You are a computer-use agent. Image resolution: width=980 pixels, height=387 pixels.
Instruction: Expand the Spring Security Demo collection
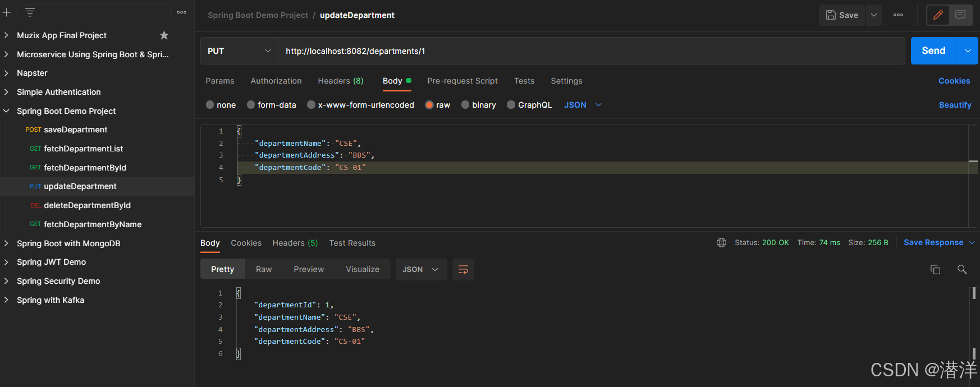7,281
